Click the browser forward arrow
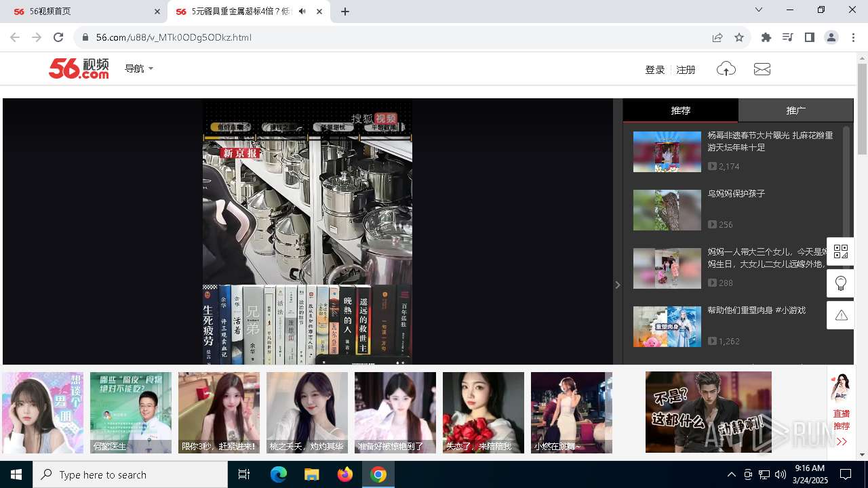This screenshot has height=488, width=868. pos(37,37)
